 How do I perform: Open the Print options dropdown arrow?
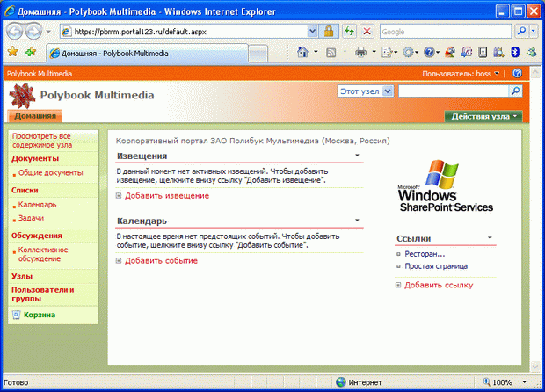[x=374, y=52]
